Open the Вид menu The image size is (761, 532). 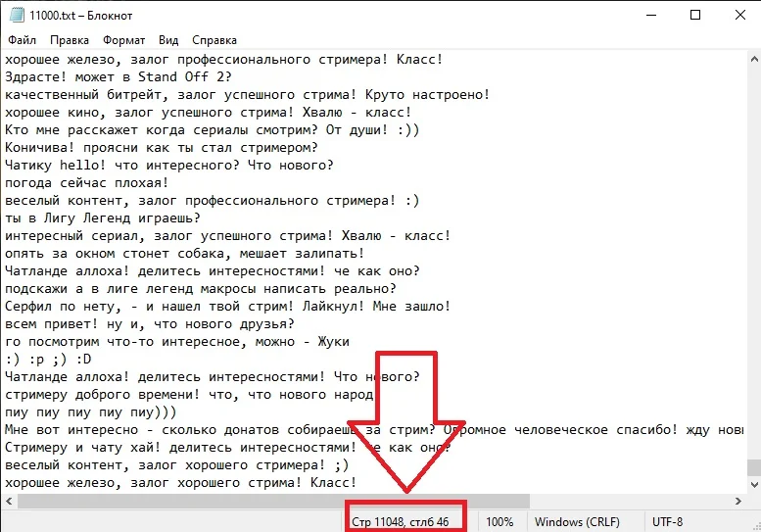(168, 40)
